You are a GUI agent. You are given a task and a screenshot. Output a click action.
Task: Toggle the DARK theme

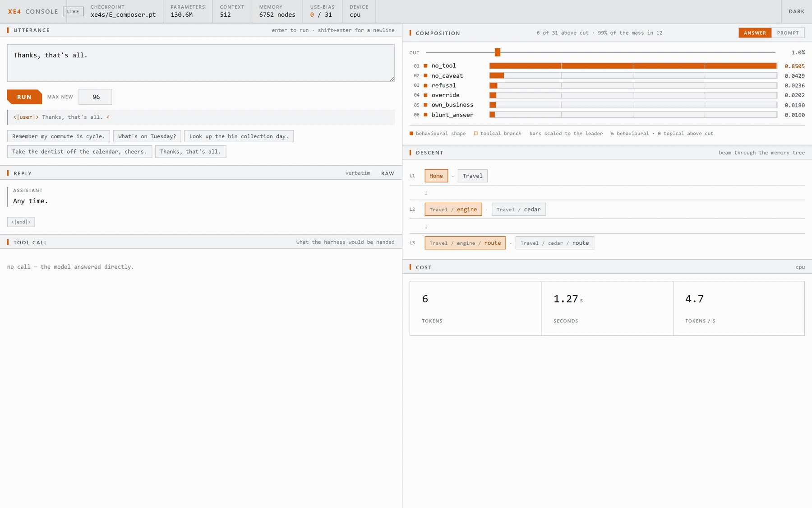796,11
